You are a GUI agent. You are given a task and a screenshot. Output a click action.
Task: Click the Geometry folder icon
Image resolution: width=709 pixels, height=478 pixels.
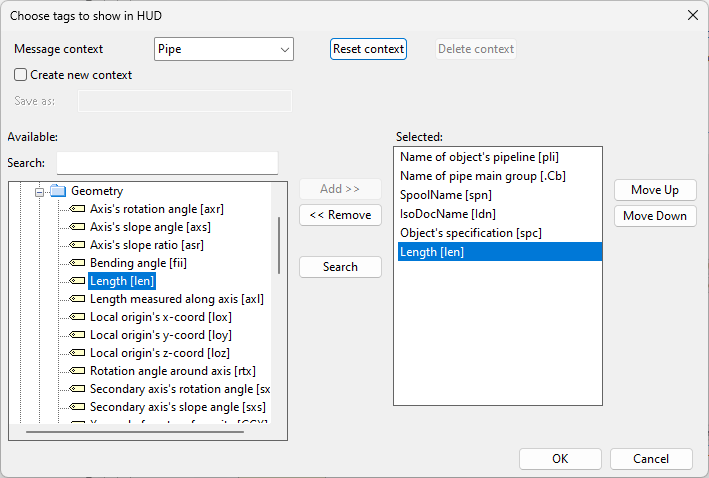(x=58, y=191)
